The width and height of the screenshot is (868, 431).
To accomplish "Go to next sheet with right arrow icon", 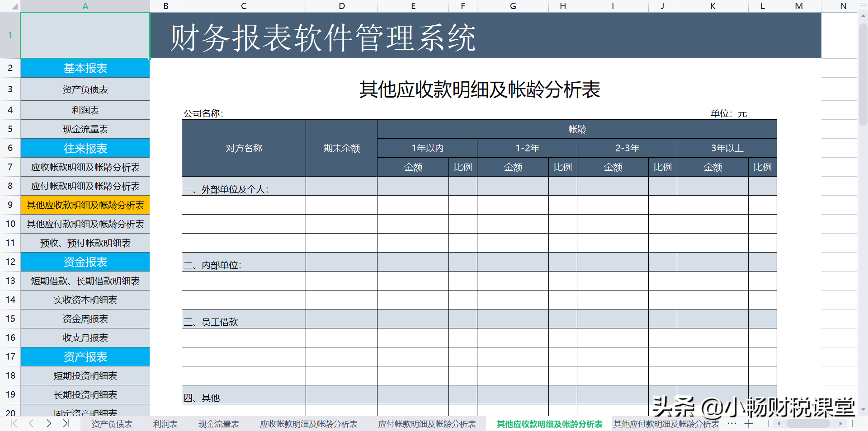I will click(x=48, y=424).
